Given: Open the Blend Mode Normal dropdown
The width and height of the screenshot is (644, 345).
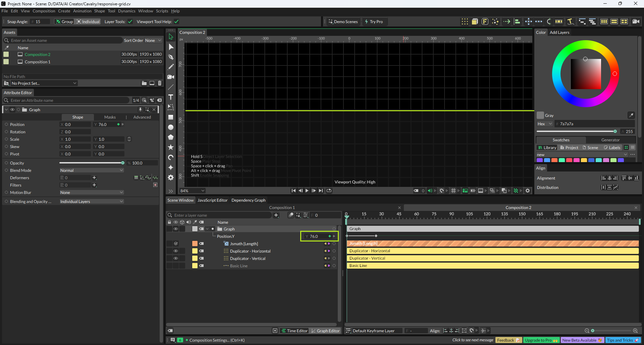Looking at the screenshot, I should coord(92,170).
